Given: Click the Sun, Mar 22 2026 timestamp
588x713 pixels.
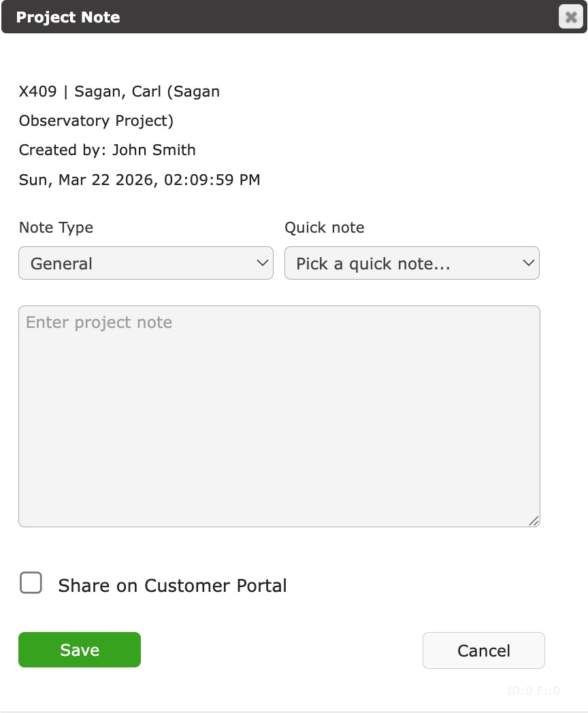Looking at the screenshot, I should 140,180.
